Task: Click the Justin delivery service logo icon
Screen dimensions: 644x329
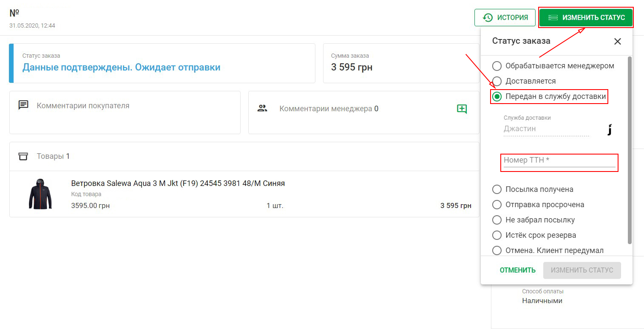Action: click(610, 129)
